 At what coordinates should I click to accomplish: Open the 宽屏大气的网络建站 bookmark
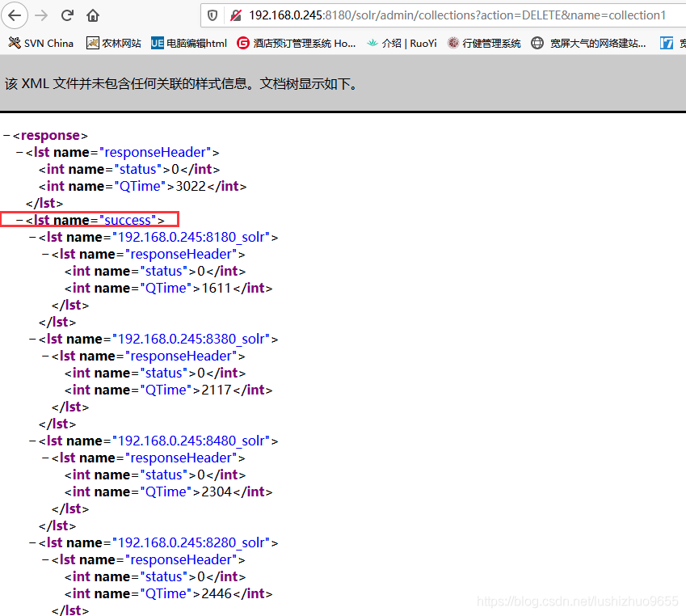[589, 43]
